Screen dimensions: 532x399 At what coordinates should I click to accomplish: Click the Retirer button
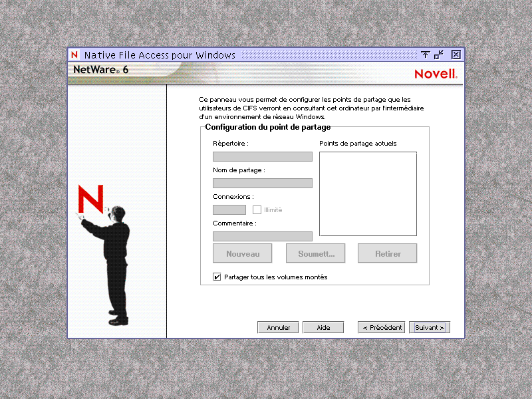[388, 253]
